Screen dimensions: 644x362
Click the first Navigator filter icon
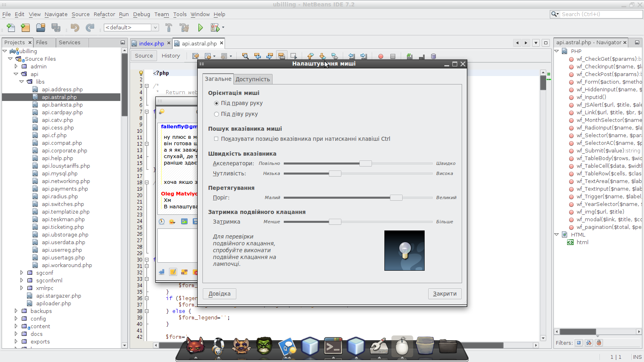click(x=579, y=343)
